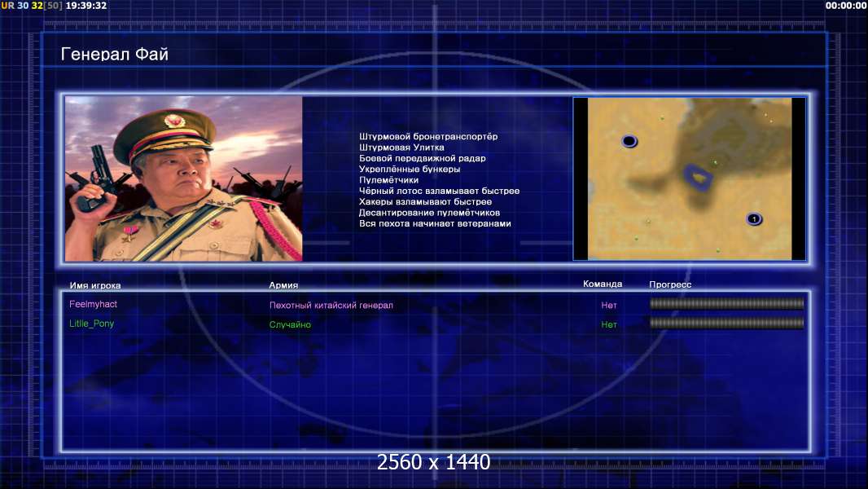Click the 'Команда' column header

point(603,284)
